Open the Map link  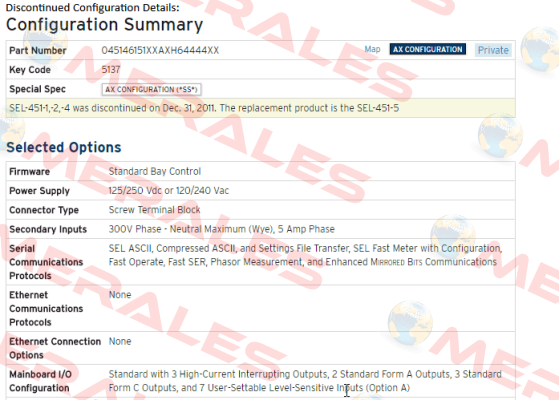(x=372, y=50)
